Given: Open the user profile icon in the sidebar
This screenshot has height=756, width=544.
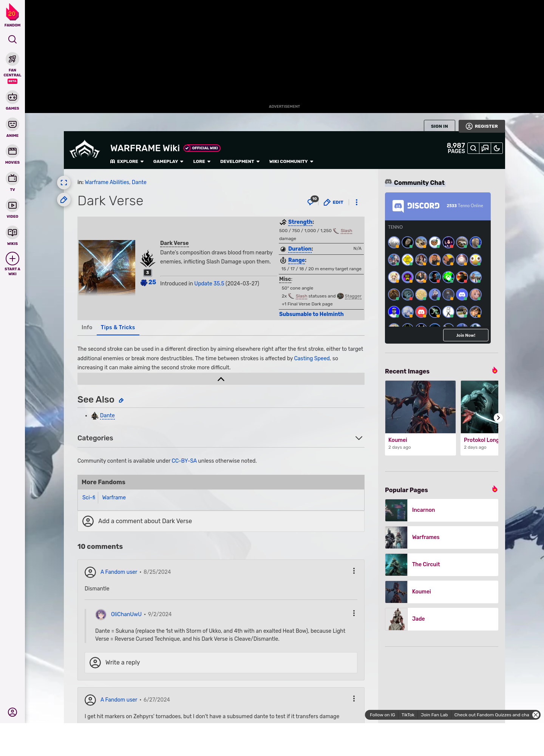Looking at the screenshot, I should [12, 712].
